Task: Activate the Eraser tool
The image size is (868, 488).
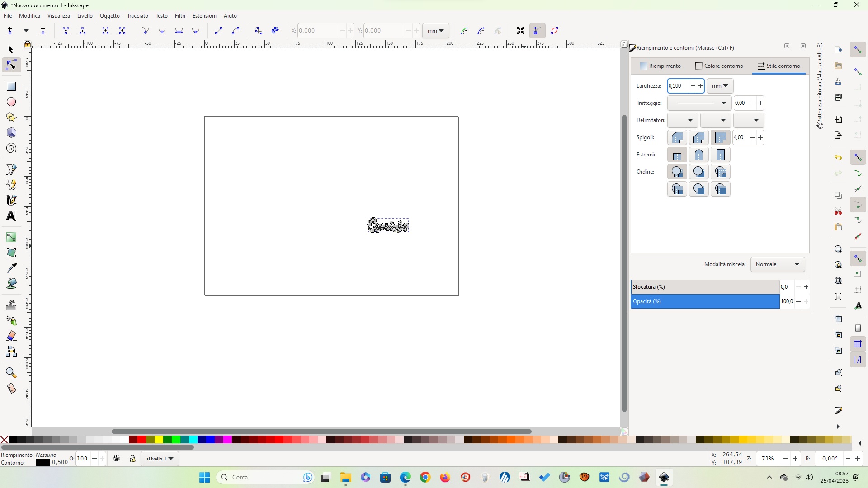Action: [11, 336]
